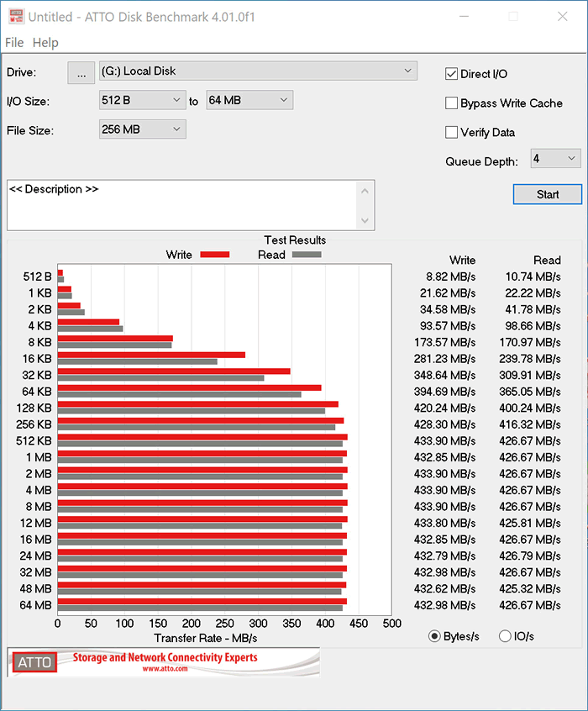Screen dimensions: 588x711
Task: Open the File menu
Action: coord(14,43)
